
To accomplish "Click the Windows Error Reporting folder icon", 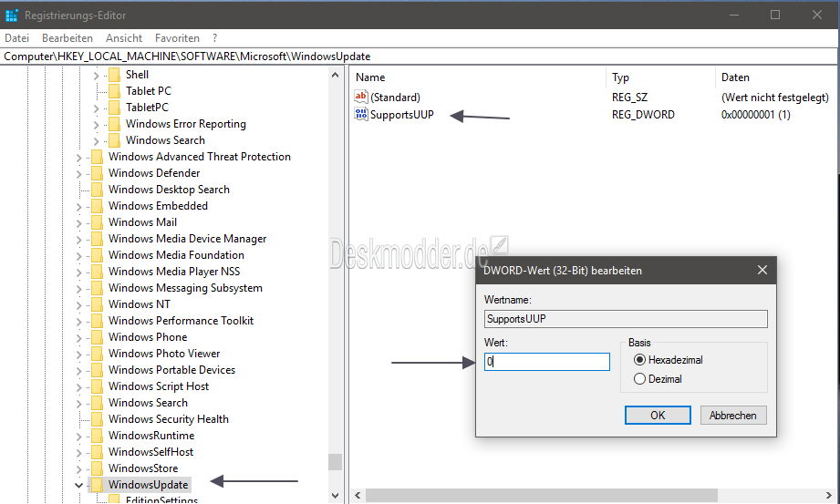I will pyautogui.click(x=114, y=124).
